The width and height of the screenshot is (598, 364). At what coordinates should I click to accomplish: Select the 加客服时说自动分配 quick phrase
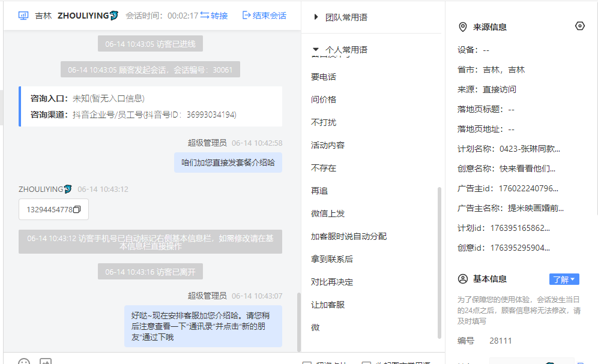349,236
